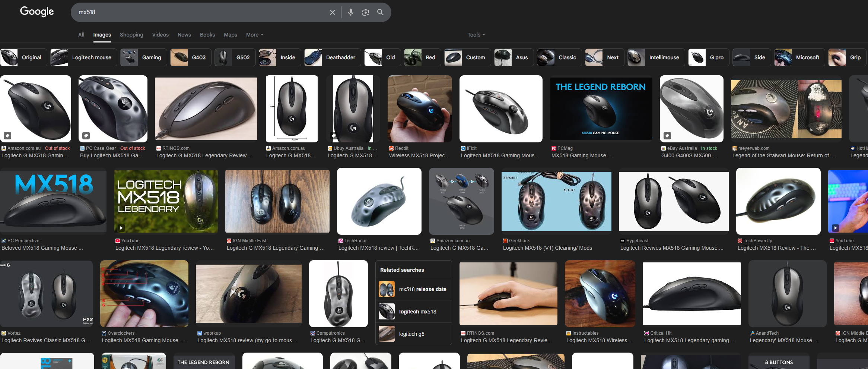The height and width of the screenshot is (369, 868).
Task: Open woorkup MX518 review link
Action: 247,340
